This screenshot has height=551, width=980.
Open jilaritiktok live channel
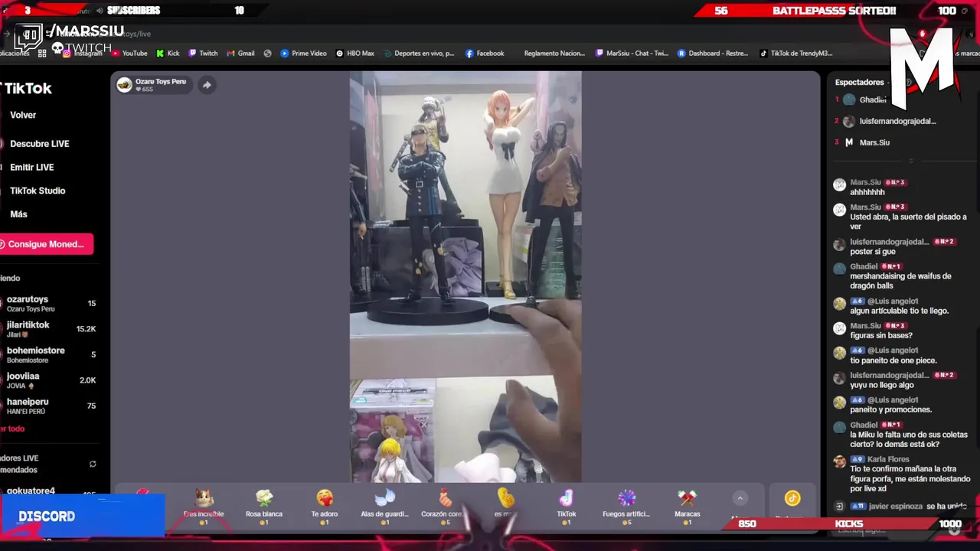(50, 329)
